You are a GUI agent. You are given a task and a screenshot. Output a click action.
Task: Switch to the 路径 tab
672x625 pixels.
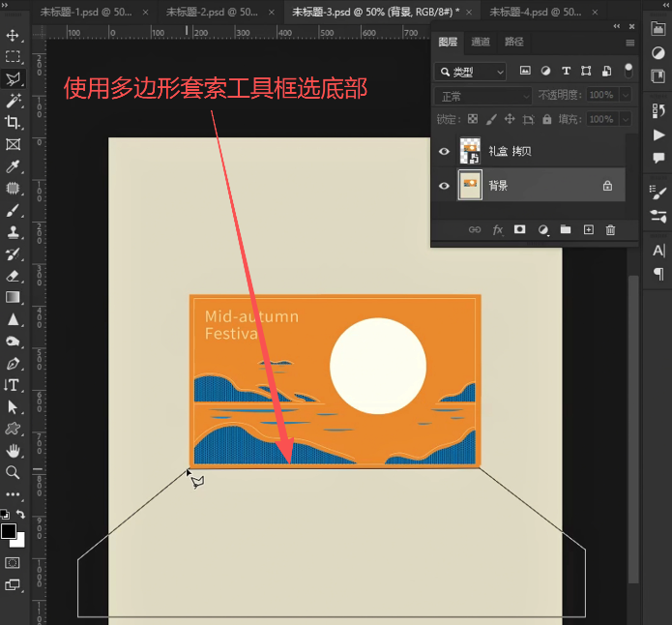513,42
